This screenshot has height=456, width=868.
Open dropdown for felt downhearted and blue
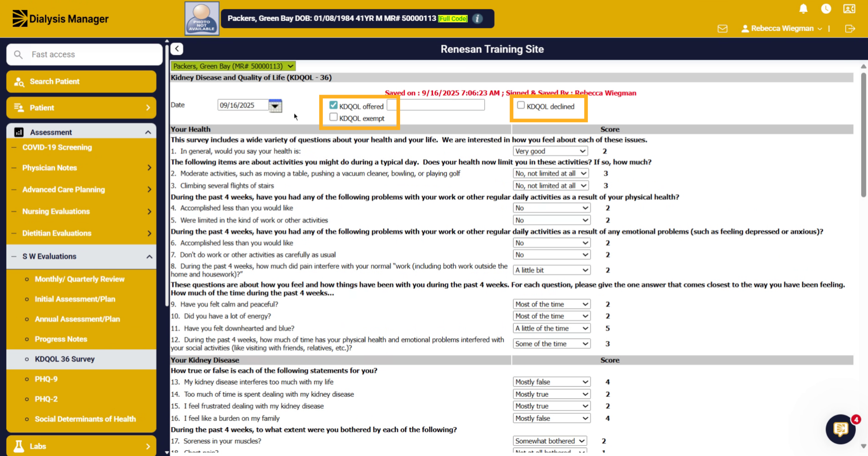(x=552, y=328)
